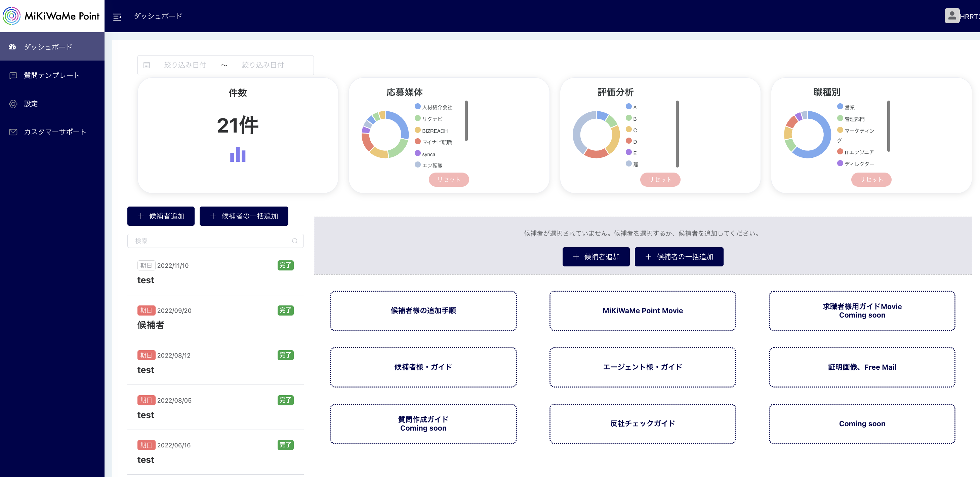Screen dimensions: 980x477
Task: Click the 候補者の一括追加 button
Action: [244, 216]
